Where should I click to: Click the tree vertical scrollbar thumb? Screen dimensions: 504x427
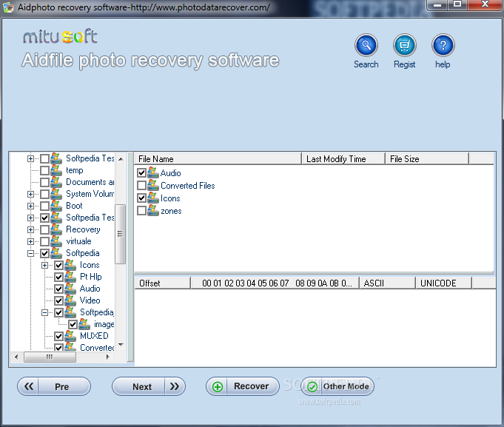pos(120,234)
